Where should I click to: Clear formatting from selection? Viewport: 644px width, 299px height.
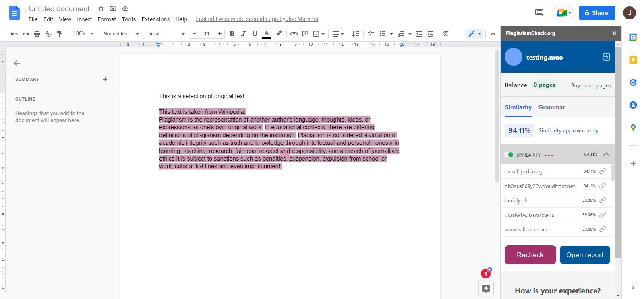445,34
